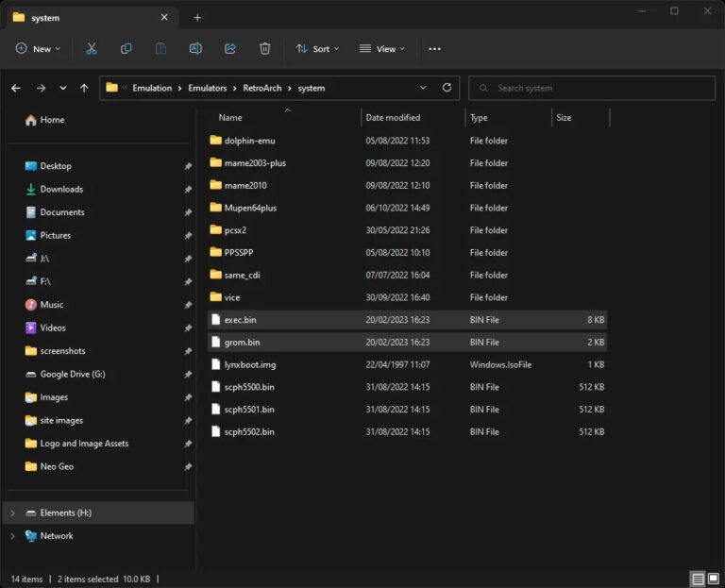Go up one folder with Up arrow
The height and width of the screenshot is (588, 725).
point(84,88)
